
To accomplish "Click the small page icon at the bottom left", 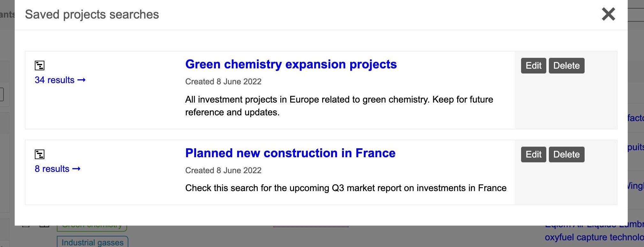I will pos(44,226).
